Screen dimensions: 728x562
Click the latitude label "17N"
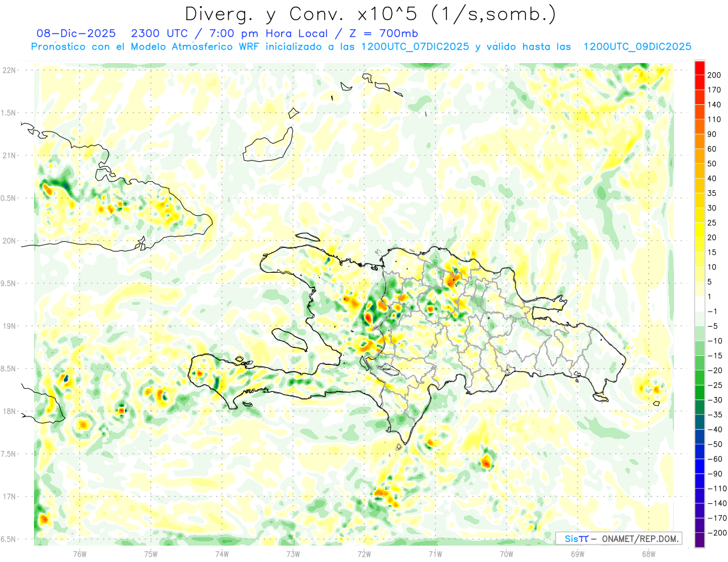click(x=9, y=497)
